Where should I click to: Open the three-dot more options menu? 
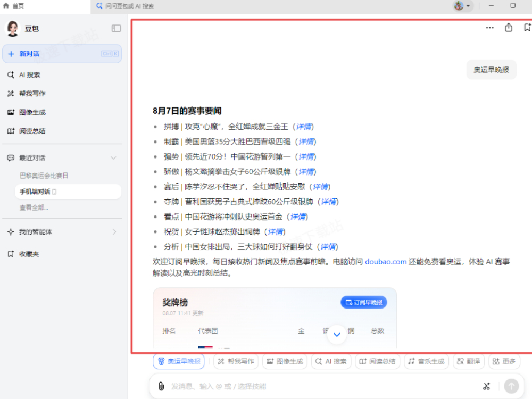(x=489, y=28)
